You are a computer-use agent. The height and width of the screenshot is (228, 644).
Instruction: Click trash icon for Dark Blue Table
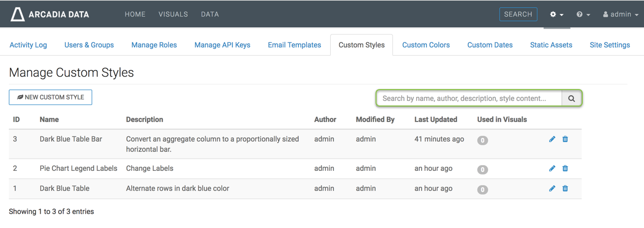coord(565,188)
